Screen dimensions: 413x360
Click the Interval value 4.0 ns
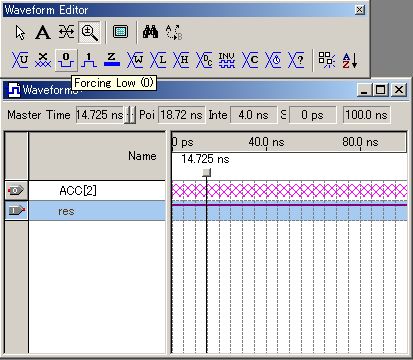click(253, 115)
